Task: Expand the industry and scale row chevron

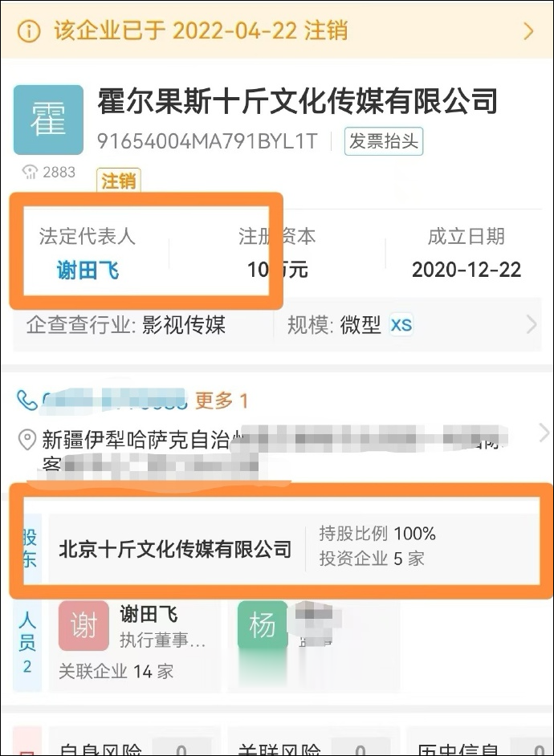Action: [532, 324]
